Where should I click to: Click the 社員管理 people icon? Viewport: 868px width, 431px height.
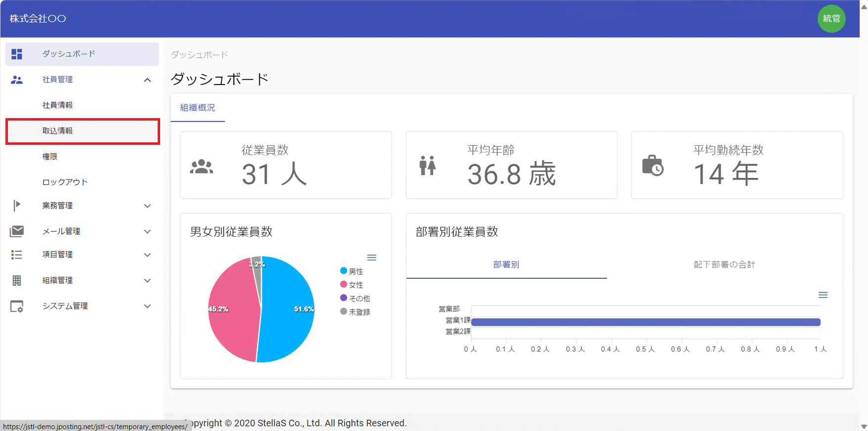point(17,80)
